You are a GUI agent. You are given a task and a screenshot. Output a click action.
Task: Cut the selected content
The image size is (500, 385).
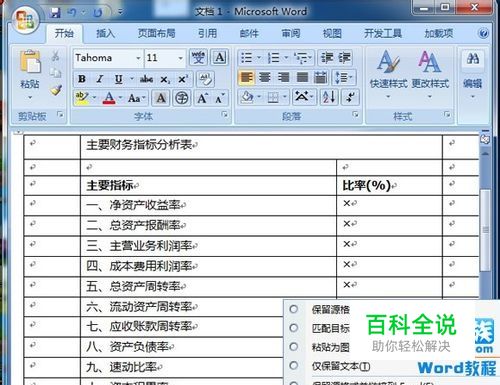55,56
